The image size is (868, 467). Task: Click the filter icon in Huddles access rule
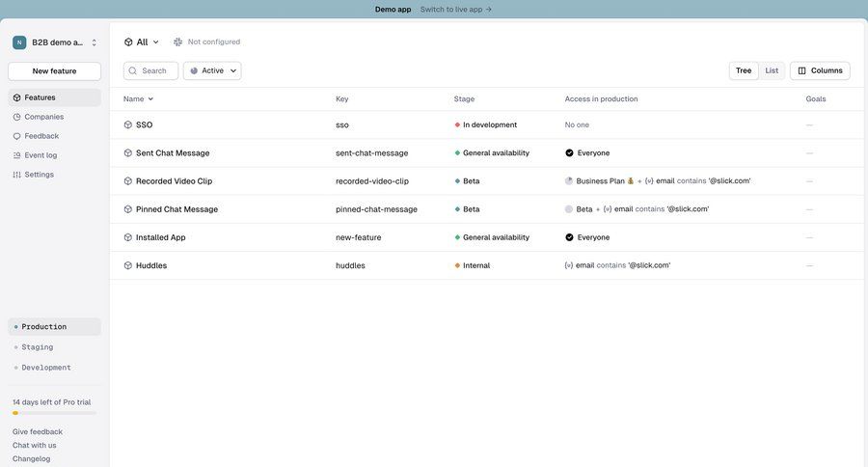click(568, 265)
